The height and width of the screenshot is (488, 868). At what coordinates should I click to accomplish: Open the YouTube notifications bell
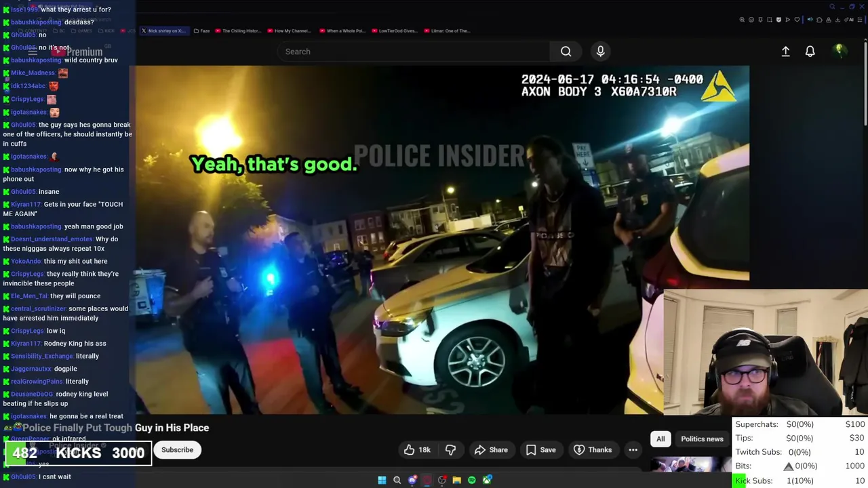pyautogui.click(x=810, y=52)
